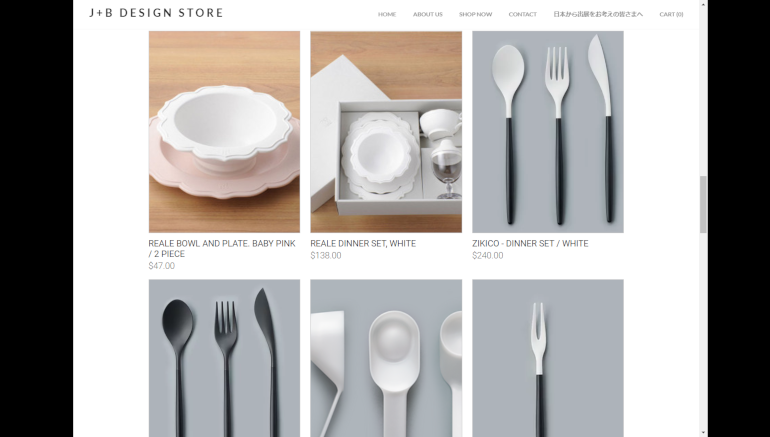Click the scrollbar up arrow
The height and width of the screenshot is (437, 770).
(703, 5)
